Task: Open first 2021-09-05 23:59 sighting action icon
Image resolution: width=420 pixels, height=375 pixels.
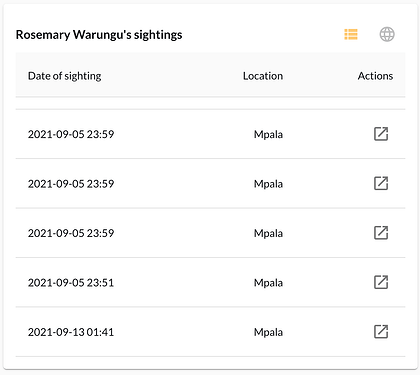Action: coord(381,134)
